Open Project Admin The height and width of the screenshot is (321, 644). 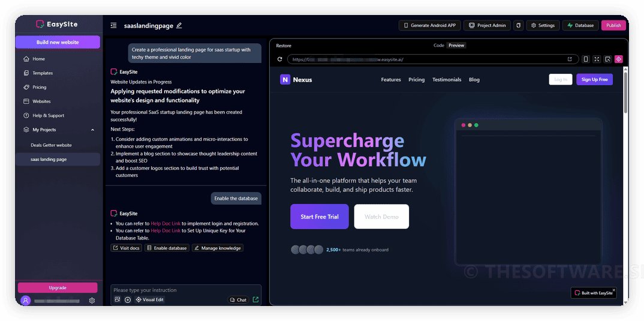[487, 25]
